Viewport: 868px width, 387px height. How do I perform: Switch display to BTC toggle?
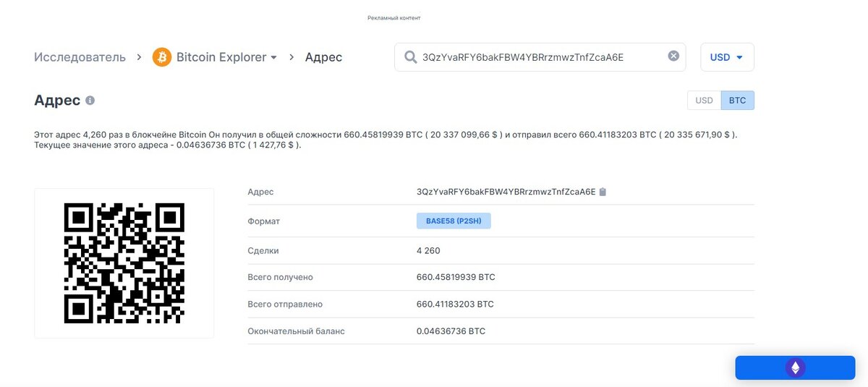(x=737, y=101)
